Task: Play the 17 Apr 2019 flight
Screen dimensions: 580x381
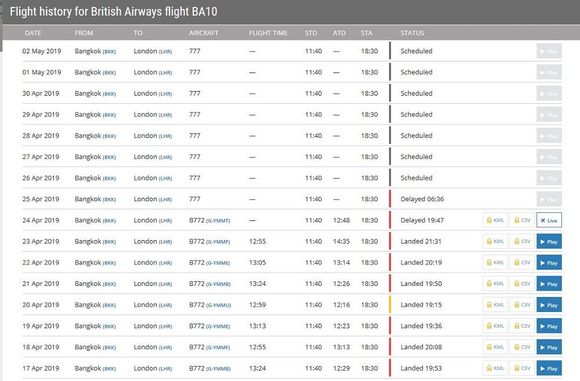Action: 549,368
